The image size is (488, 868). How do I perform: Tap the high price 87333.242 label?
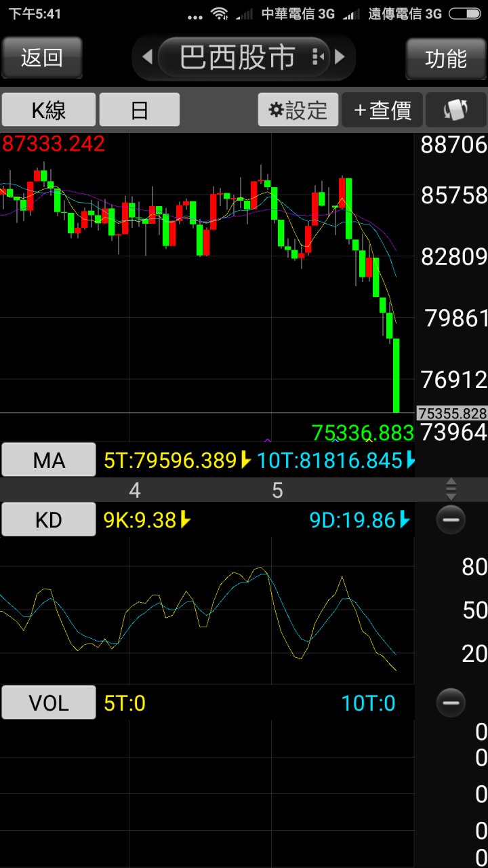tap(54, 143)
